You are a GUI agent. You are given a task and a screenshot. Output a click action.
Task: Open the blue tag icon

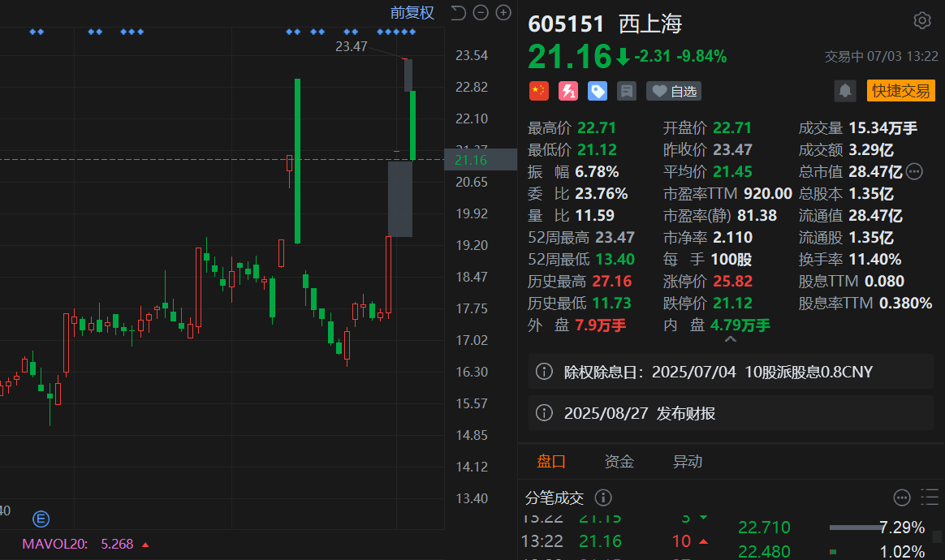[x=598, y=91]
